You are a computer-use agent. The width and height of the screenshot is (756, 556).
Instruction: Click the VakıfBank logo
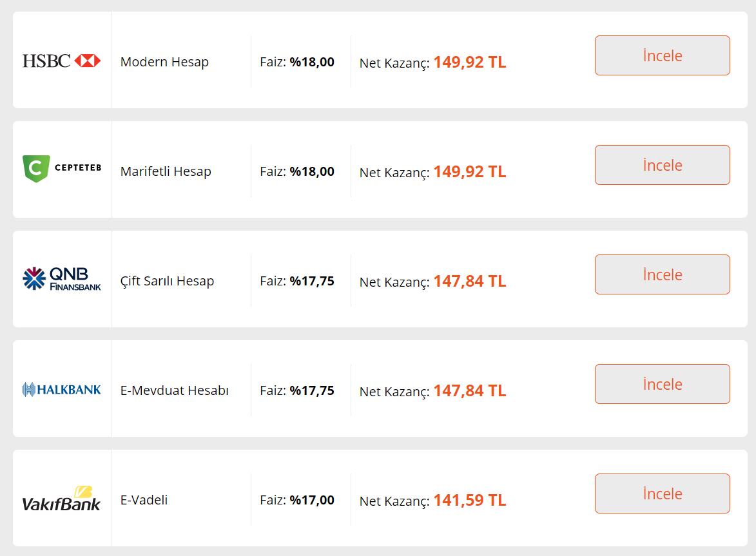(62, 499)
